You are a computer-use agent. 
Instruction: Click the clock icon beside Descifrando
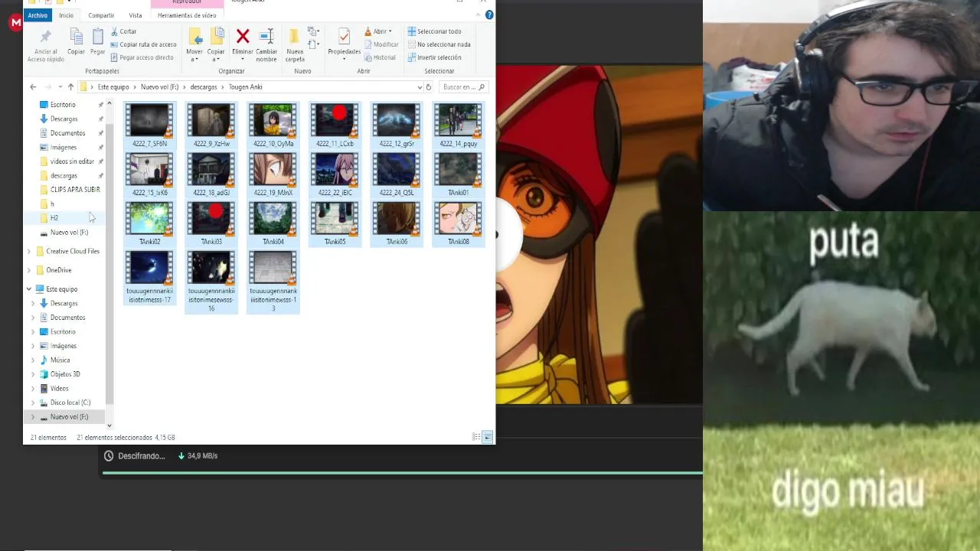point(109,456)
